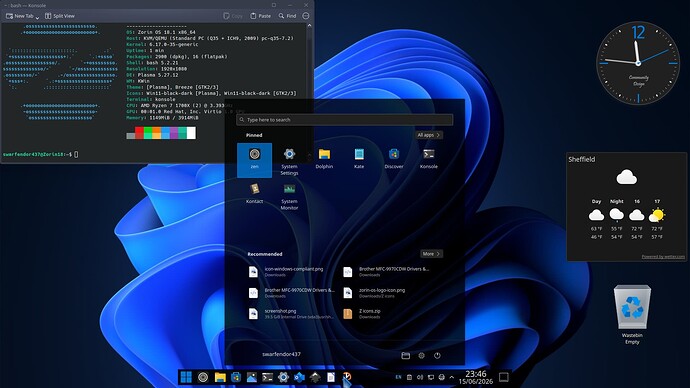The height and width of the screenshot is (388, 690).
Task: Click New Tab in Konsole toolbar
Action: click(20, 16)
